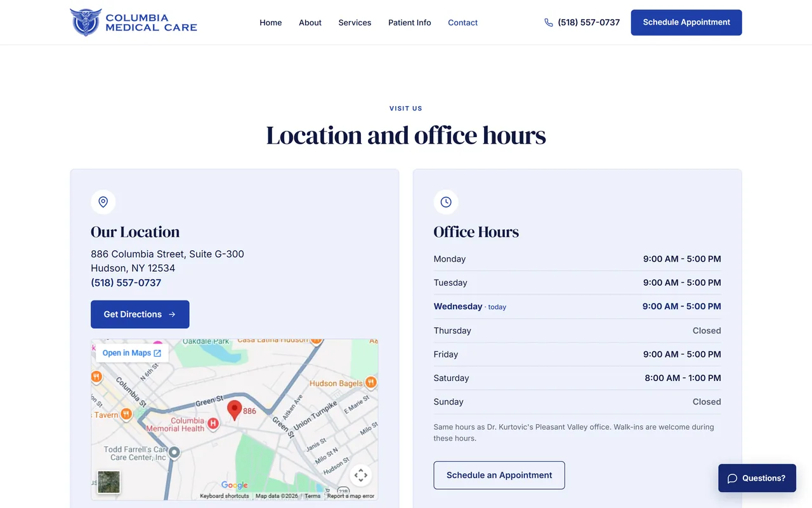Click the address line 886 Columbia Street
The height and width of the screenshot is (508, 812).
click(167, 254)
